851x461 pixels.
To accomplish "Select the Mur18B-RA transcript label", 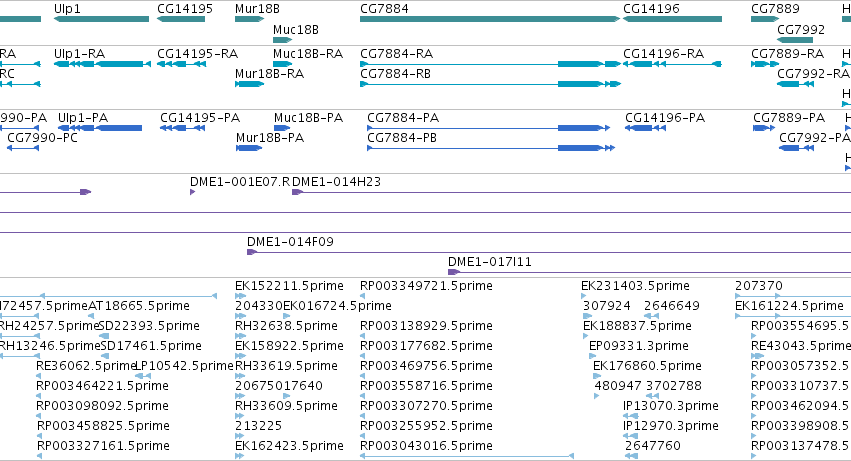I will coord(269,74).
